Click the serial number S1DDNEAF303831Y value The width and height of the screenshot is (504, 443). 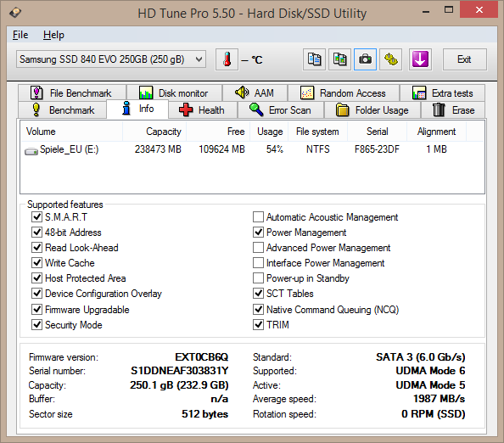179,371
